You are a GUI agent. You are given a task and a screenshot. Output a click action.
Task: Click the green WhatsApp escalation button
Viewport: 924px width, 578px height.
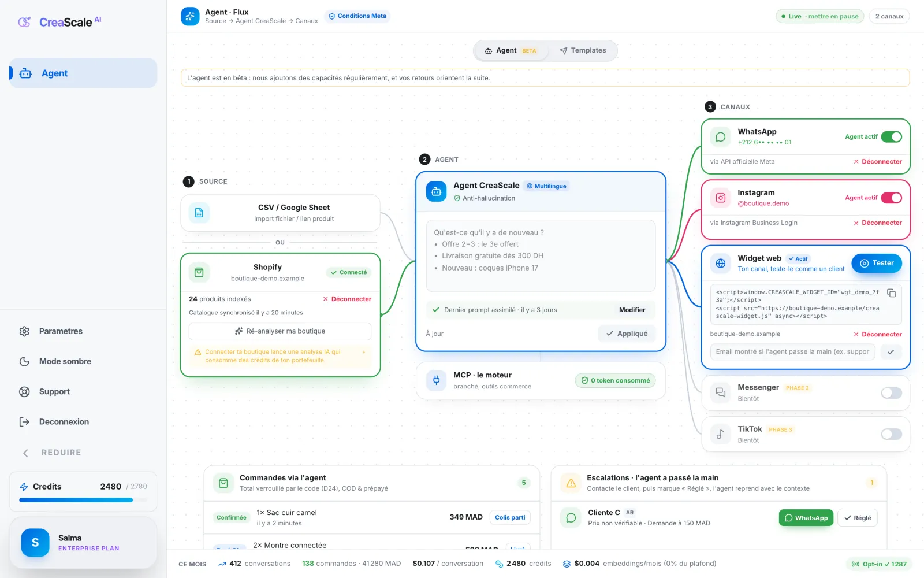806,518
